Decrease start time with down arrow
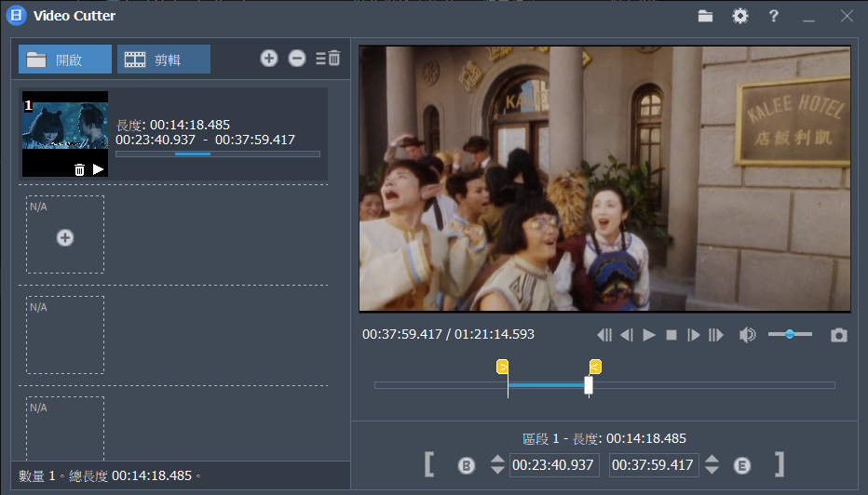The width and height of the screenshot is (868, 495). tap(497, 470)
